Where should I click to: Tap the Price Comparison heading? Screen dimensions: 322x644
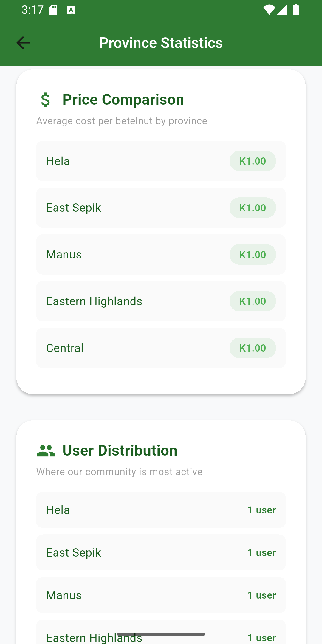point(123,100)
